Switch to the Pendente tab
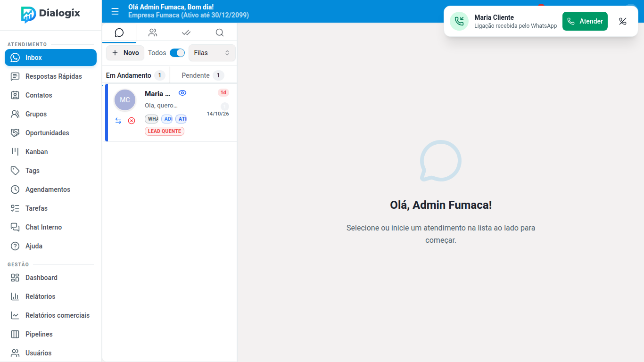 (x=203, y=75)
